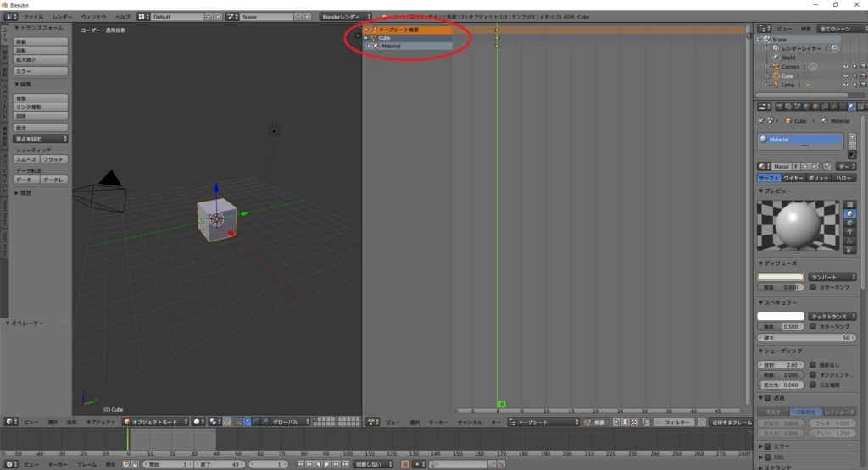Open the 同期しない sync dropdown

point(374,464)
